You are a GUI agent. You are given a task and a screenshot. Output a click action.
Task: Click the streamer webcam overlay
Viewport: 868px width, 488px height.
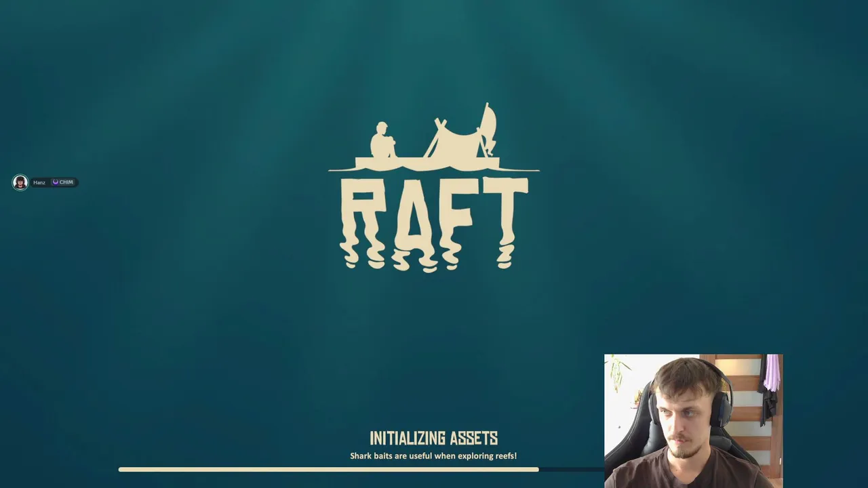(x=693, y=421)
